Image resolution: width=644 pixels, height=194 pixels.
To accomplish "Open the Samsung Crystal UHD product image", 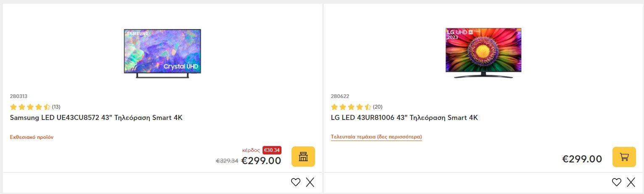I will (x=162, y=53).
